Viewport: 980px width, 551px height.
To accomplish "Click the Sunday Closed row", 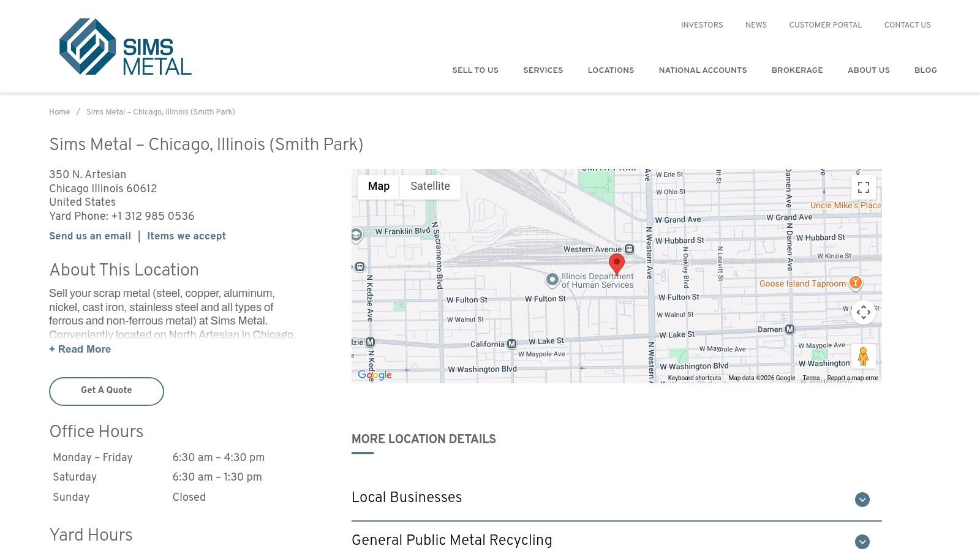I will [x=129, y=498].
